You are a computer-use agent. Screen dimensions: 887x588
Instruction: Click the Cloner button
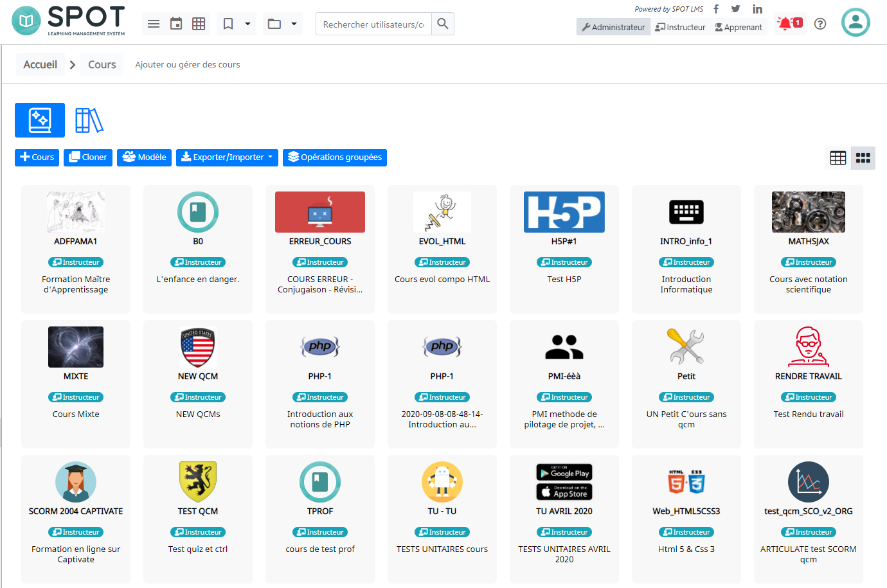click(x=87, y=157)
